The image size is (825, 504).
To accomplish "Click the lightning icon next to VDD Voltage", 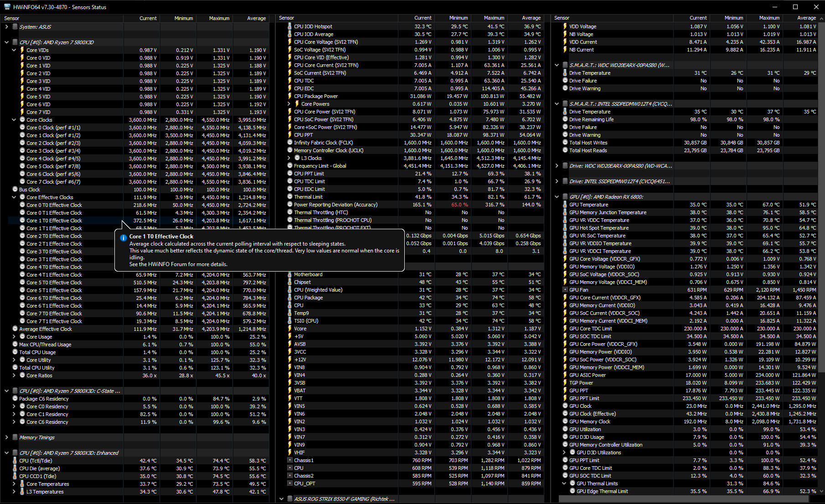I will [x=565, y=26].
